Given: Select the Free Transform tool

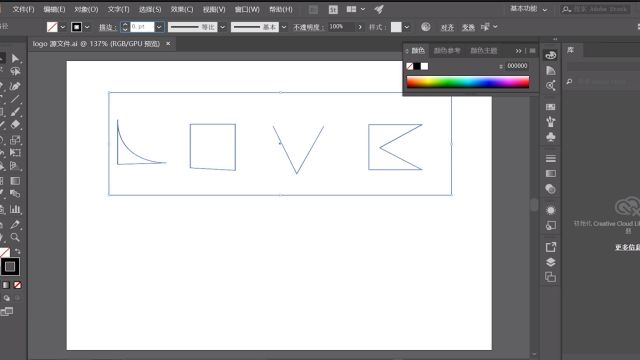Looking at the screenshot, I should coord(15,153).
